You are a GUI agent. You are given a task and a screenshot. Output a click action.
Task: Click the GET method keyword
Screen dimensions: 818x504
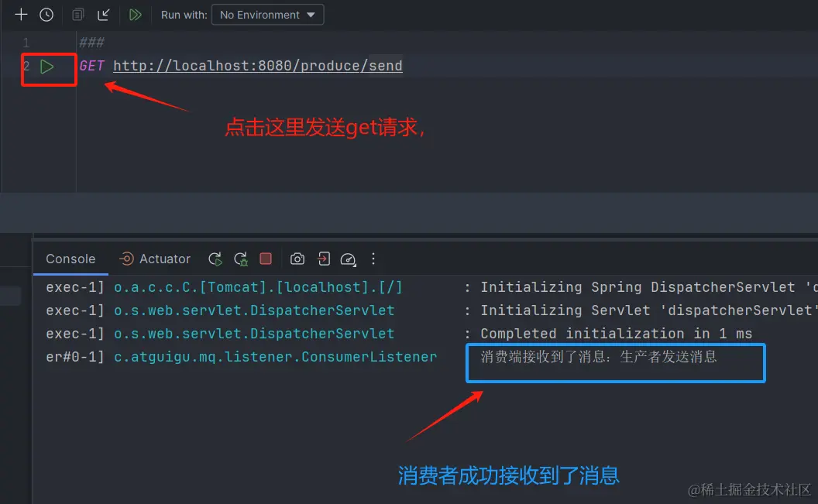pos(92,66)
